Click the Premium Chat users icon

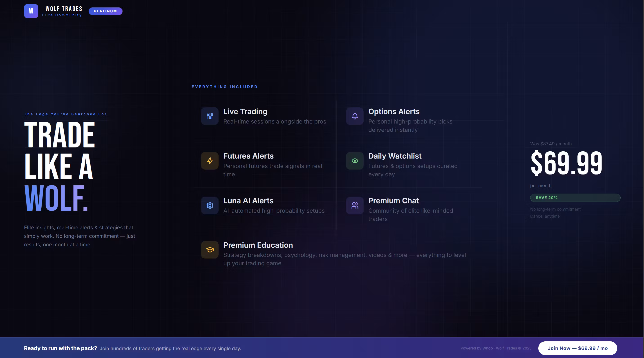click(355, 206)
